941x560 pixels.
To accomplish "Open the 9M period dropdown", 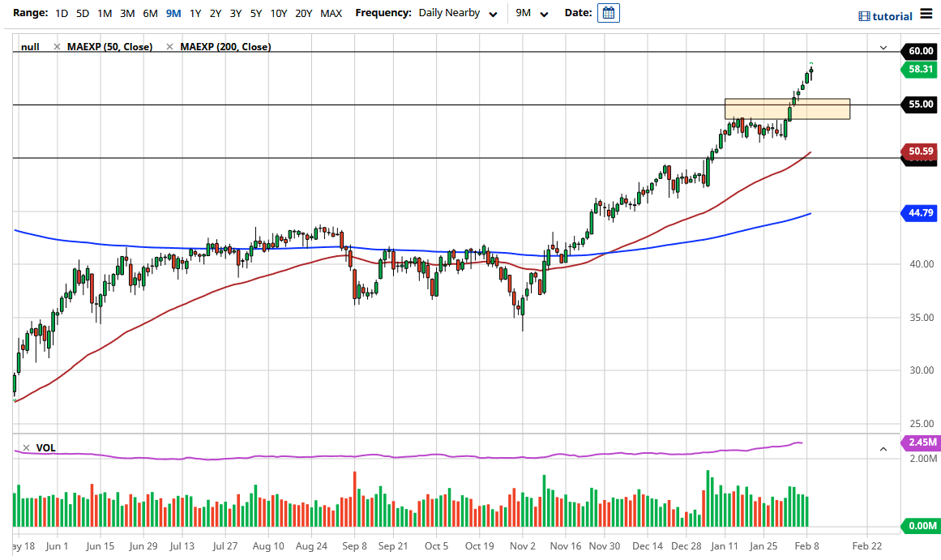I will 531,13.
